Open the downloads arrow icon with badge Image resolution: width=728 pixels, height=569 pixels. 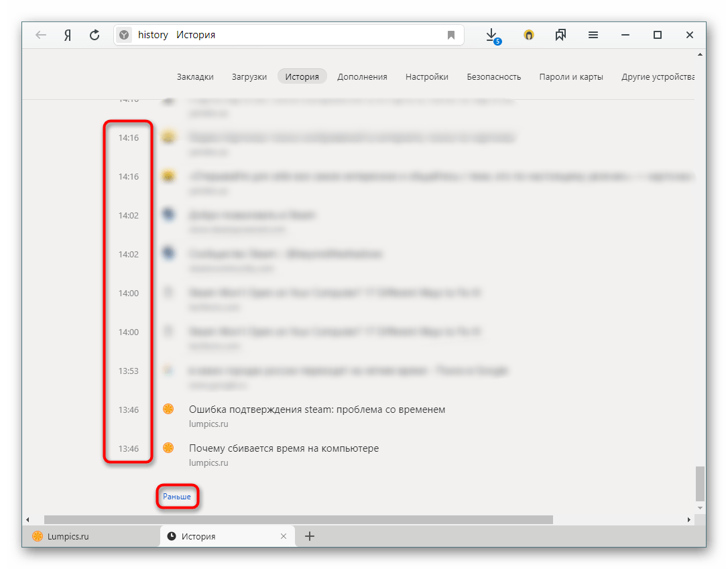(x=491, y=35)
